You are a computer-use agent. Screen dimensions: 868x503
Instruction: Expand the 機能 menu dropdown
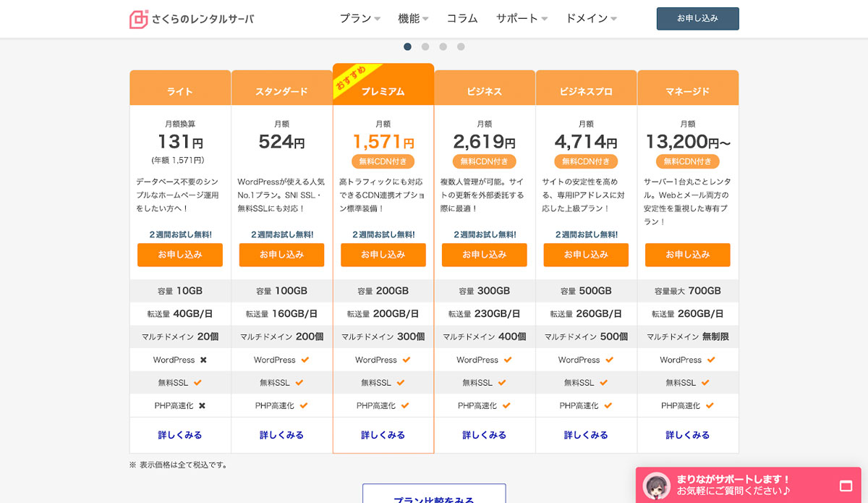413,19
